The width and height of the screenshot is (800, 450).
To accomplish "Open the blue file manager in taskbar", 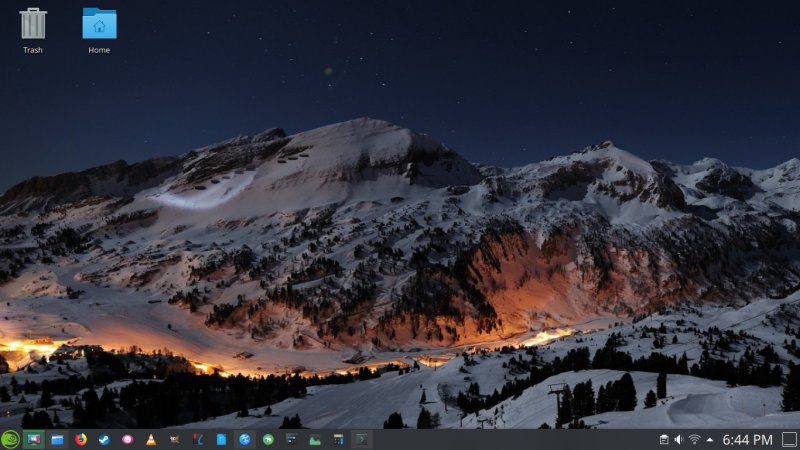I will coord(57,439).
